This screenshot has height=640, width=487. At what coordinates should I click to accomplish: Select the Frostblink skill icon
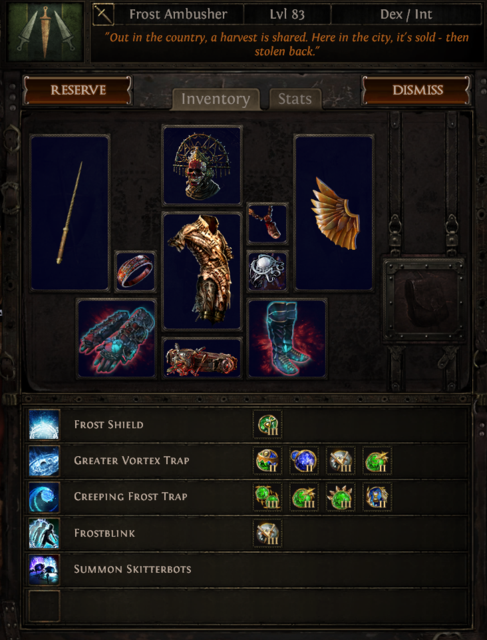coord(44,533)
